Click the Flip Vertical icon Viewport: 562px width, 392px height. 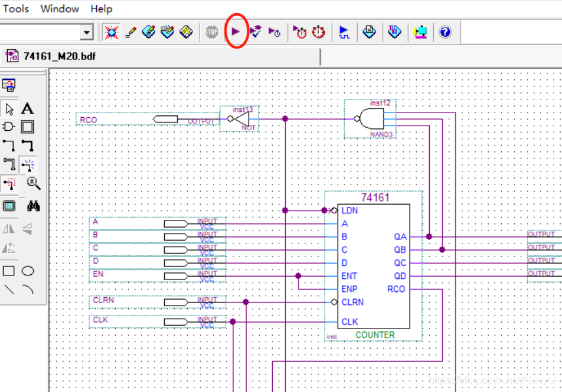click(27, 229)
